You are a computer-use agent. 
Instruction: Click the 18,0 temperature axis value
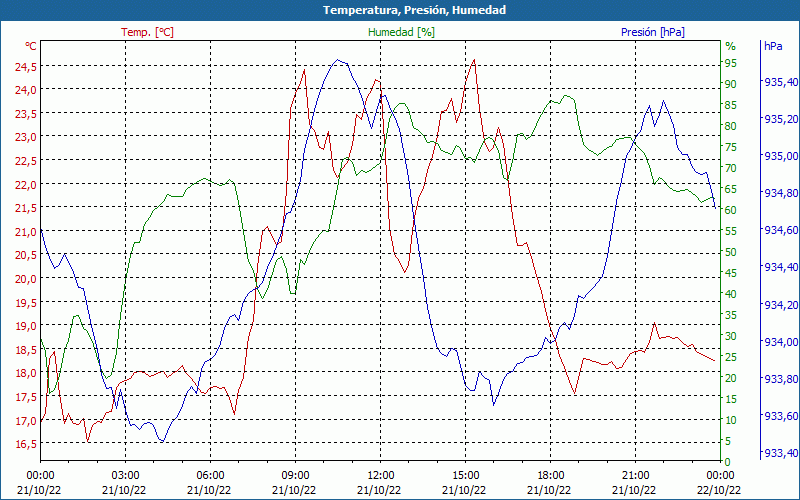click(x=26, y=373)
